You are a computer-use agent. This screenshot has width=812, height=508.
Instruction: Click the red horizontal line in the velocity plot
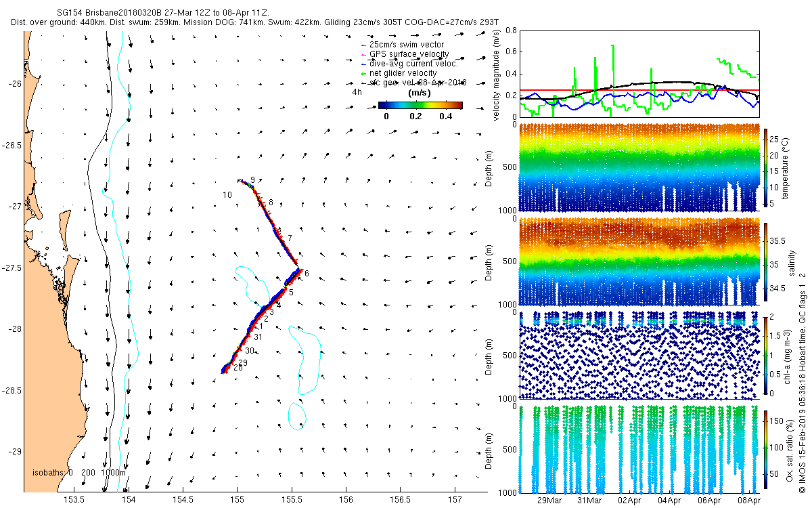click(639, 90)
